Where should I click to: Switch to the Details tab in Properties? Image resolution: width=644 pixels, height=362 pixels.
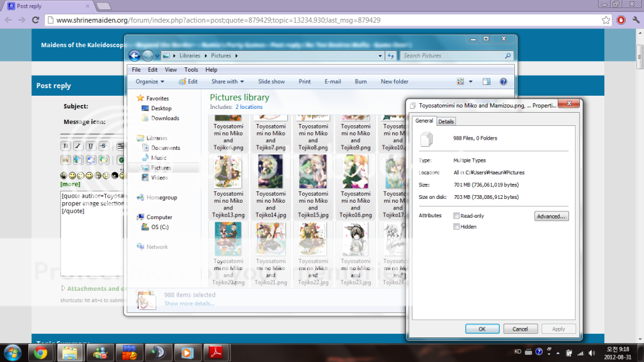446,122
